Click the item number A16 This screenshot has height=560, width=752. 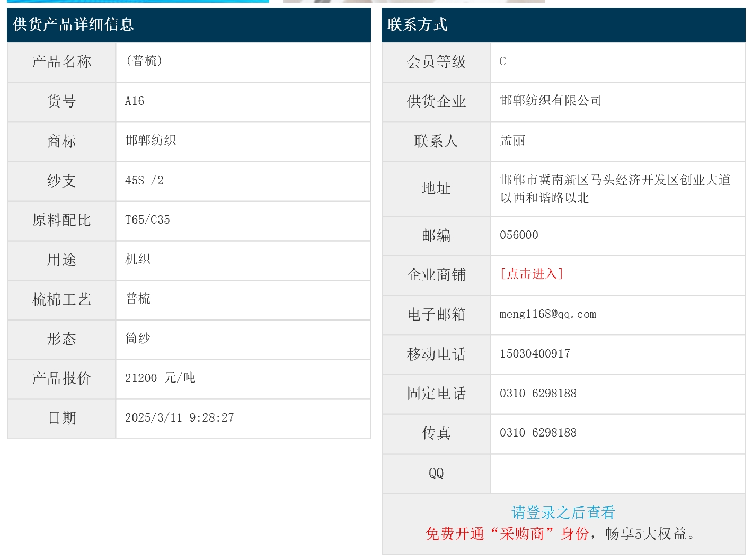click(135, 101)
